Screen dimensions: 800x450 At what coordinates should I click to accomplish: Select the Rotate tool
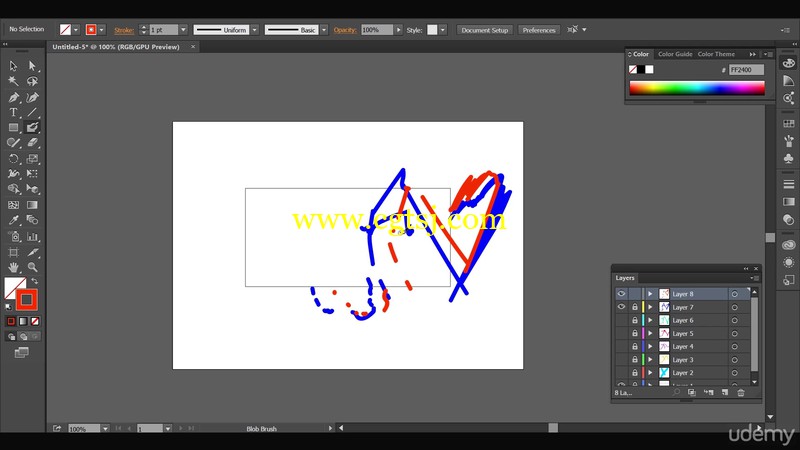point(13,159)
